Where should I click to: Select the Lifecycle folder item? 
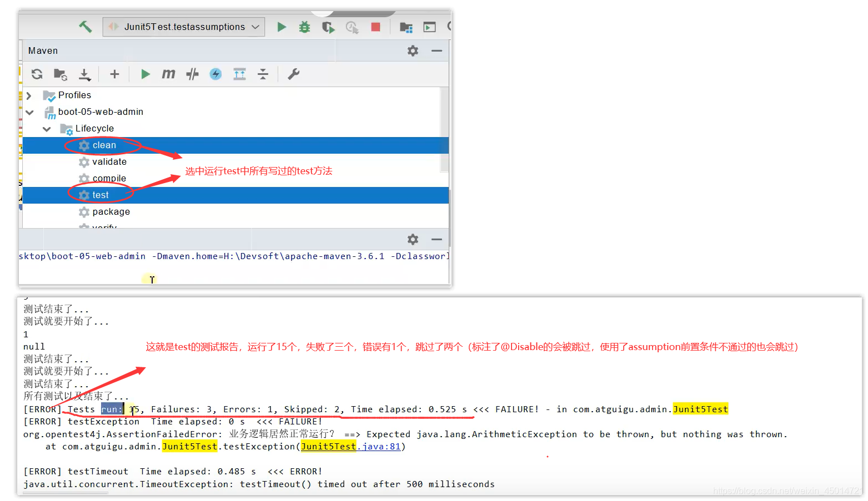[94, 128]
